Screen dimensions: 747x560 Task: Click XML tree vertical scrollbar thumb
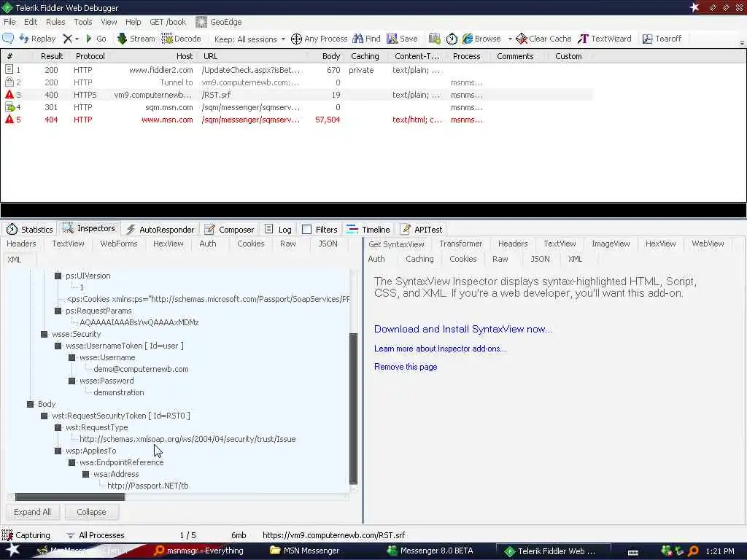point(354,408)
